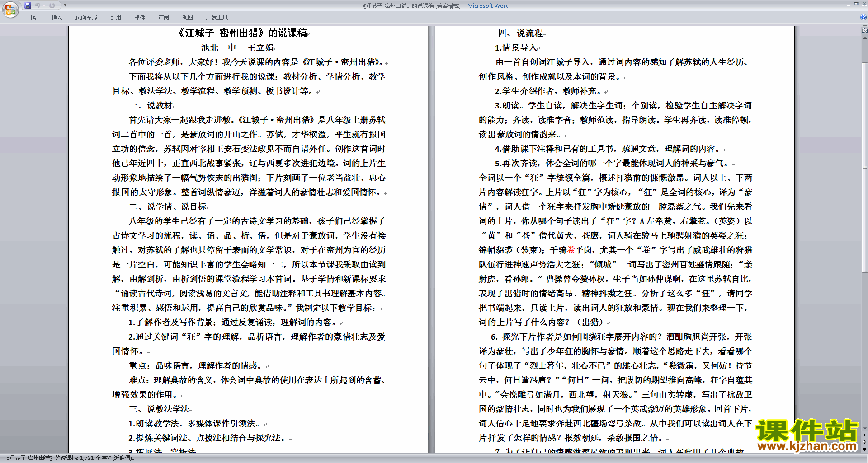Click the line starting 重点：品味语言
The image size is (868, 463).
pyautogui.click(x=196, y=365)
